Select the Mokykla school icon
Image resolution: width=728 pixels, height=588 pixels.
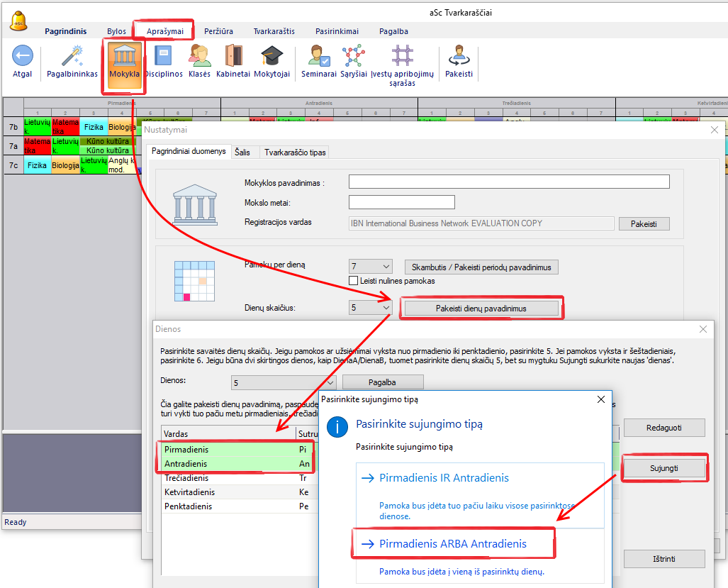tap(124, 57)
